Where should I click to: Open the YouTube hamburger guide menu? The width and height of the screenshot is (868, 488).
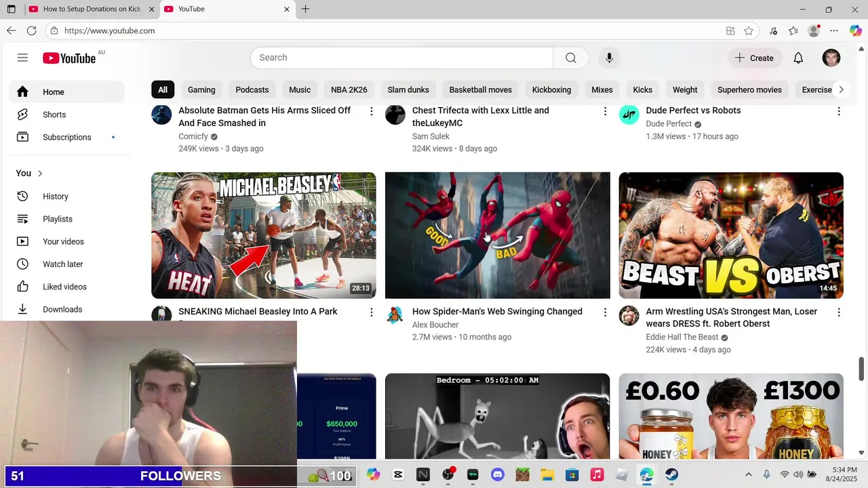pyautogui.click(x=22, y=58)
